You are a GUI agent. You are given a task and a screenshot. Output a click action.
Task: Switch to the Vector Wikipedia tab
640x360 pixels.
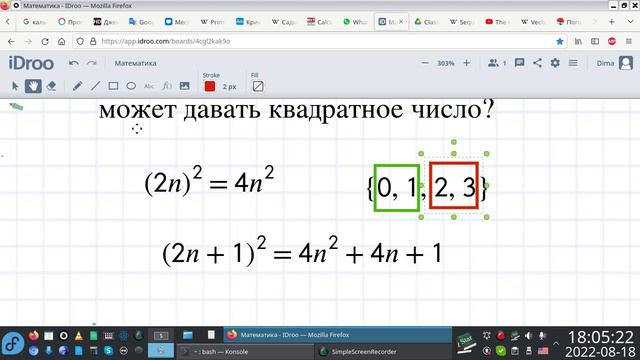pyautogui.click(x=533, y=22)
